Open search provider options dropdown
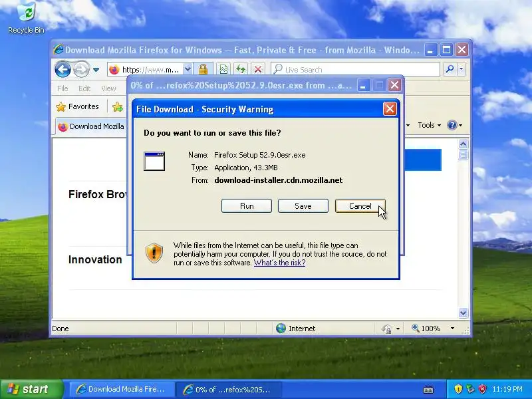The height and width of the screenshot is (399, 532). coord(461,70)
